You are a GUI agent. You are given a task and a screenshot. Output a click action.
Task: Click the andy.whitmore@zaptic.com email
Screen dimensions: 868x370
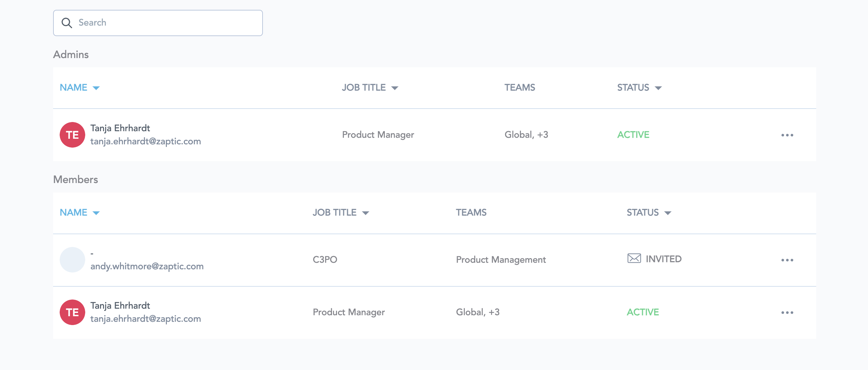147,266
